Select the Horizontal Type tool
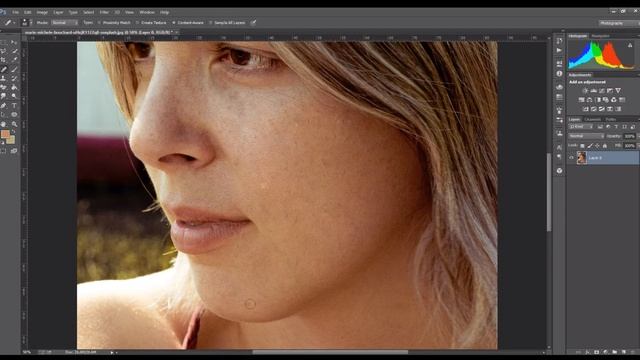640x360 pixels. 14,105
